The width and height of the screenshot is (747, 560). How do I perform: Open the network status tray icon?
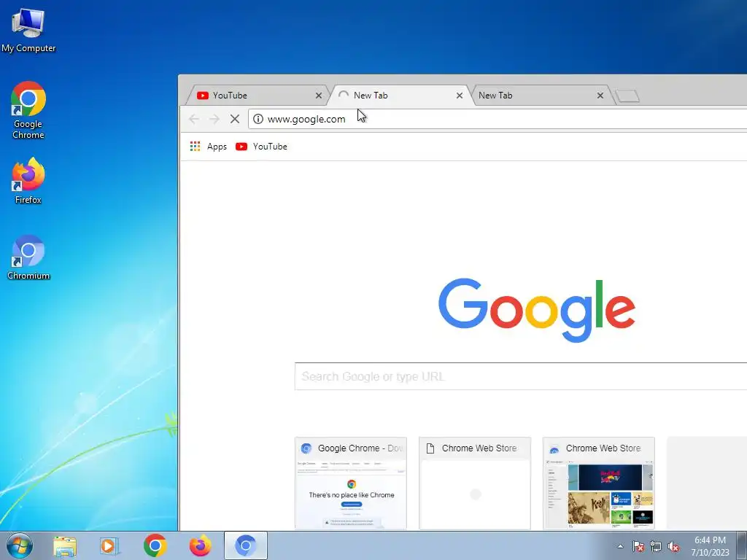(x=656, y=546)
